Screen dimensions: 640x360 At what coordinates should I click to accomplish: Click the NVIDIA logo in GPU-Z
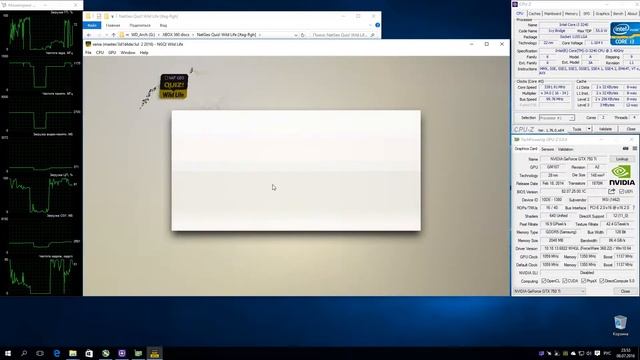click(x=622, y=176)
